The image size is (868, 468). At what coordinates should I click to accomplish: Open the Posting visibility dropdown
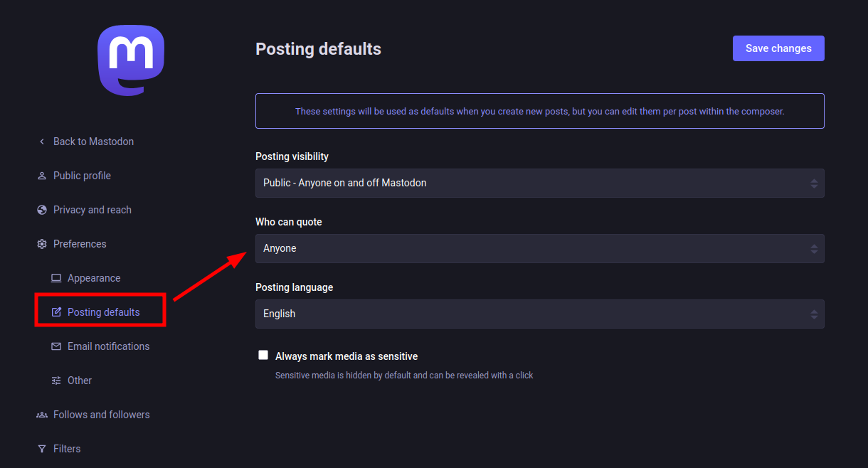(539, 183)
